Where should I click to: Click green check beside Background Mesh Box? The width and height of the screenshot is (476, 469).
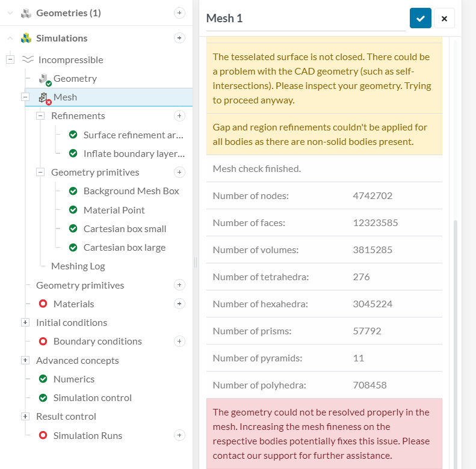(73, 191)
